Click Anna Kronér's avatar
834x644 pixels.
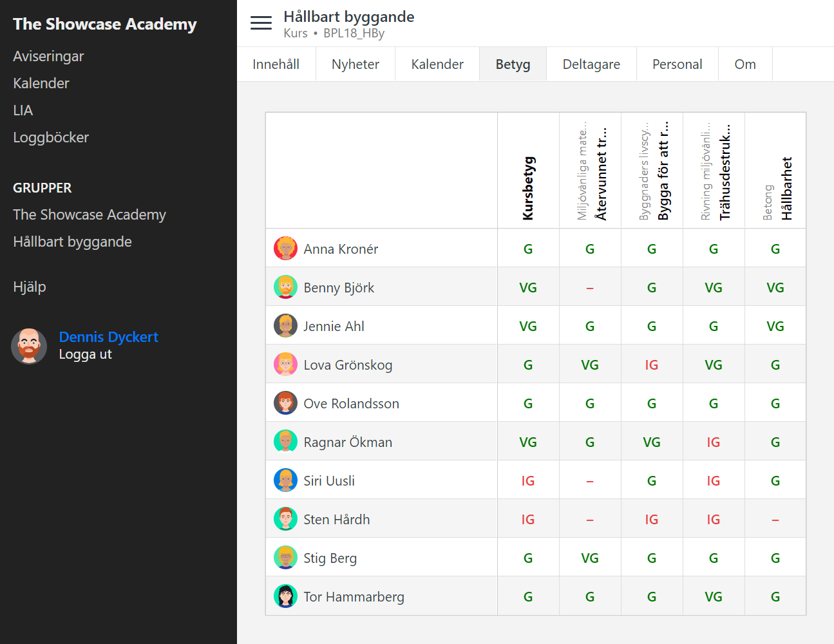click(285, 248)
